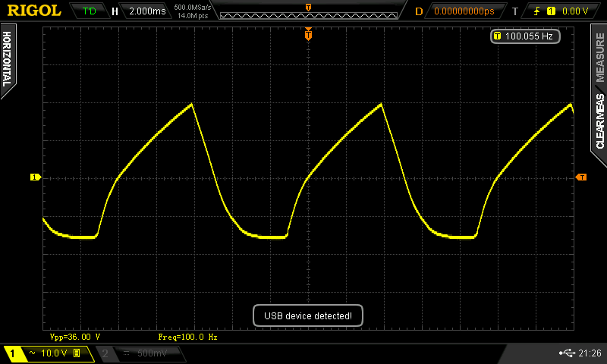The height and width of the screenshot is (364, 607).
Task: Click the orange trigger position marker above grid
Action: pos(308,34)
